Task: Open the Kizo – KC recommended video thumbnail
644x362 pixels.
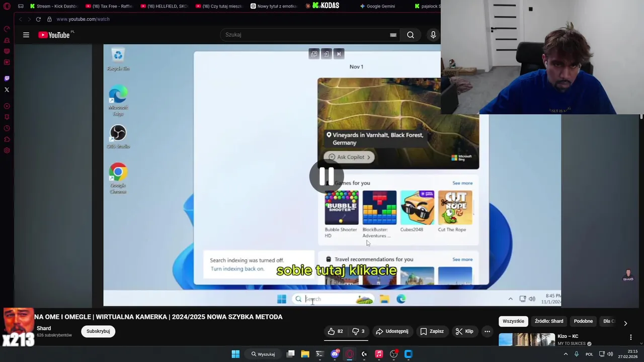Action: [x=527, y=340]
